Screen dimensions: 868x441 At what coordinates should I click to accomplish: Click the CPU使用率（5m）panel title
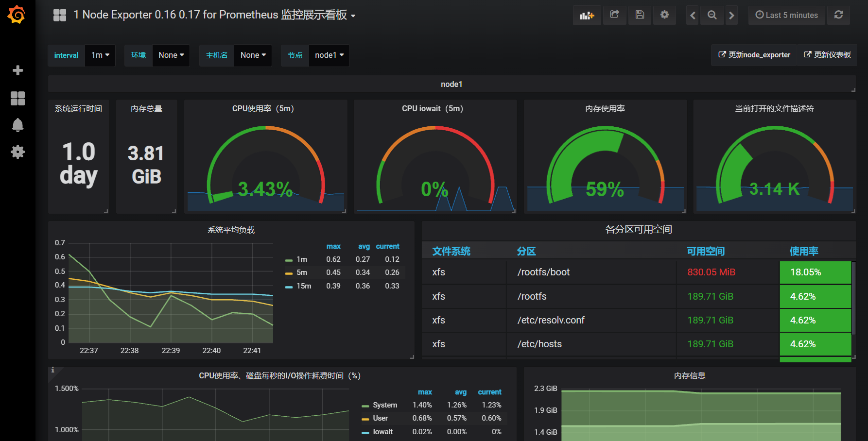coord(265,108)
